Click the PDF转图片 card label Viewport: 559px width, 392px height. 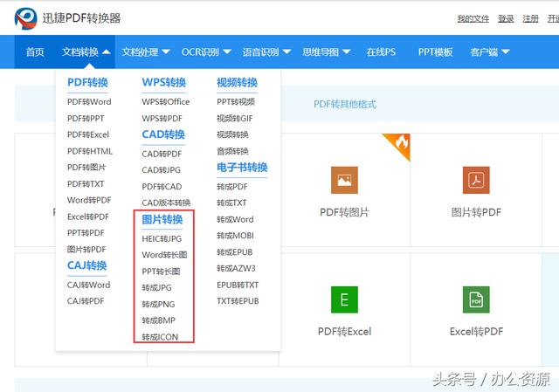[344, 212]
